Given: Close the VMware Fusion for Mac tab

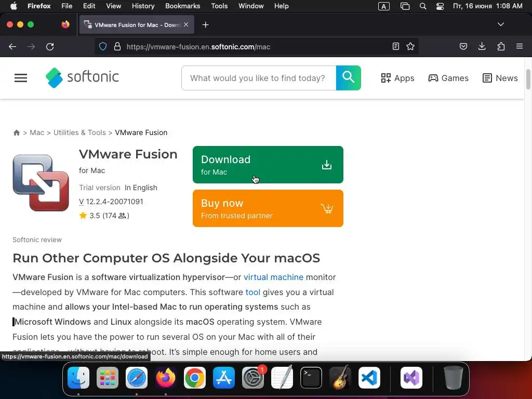Looking at the screenshot, I should (x=186, y=25).
